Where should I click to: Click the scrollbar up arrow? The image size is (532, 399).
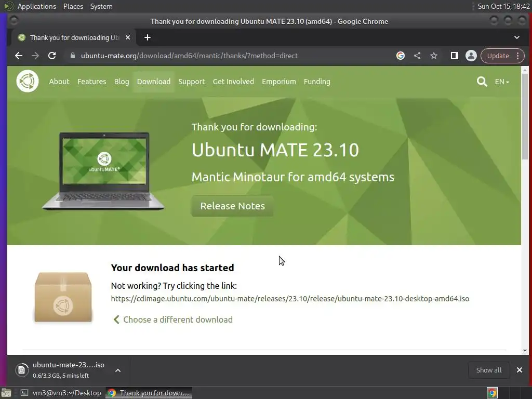point(525,70)
